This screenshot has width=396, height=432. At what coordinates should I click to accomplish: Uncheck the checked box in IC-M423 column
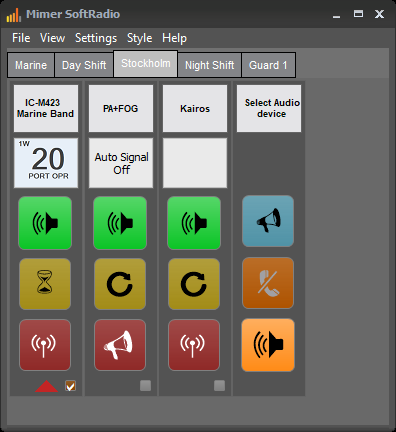pos(70,386)
